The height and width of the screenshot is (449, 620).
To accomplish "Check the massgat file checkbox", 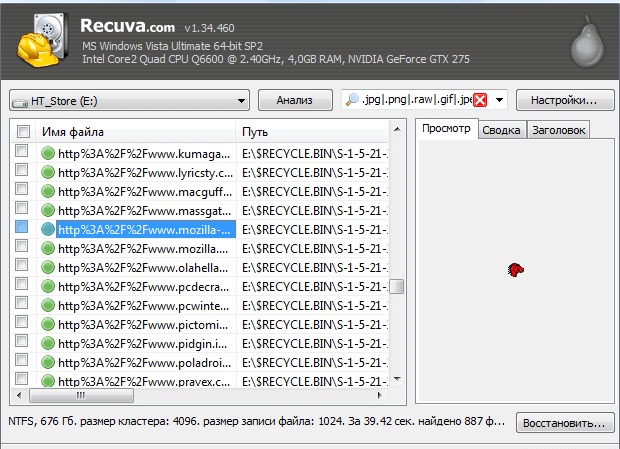I will (x=21, y=208).
